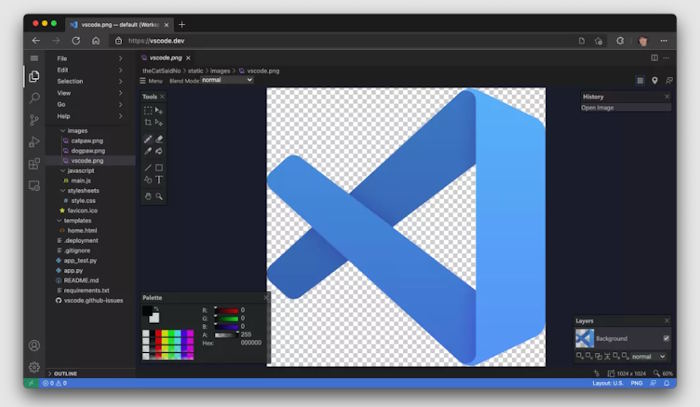700x407 pixels.
Task: Open Accounts menu in activity bar
Action: 34,345
